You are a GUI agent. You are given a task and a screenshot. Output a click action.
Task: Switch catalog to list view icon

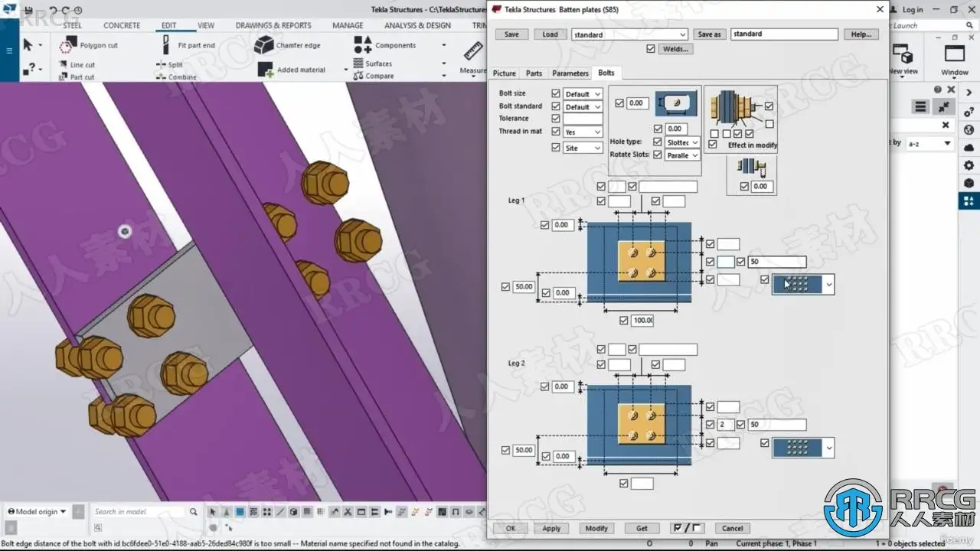click(921, 107)
